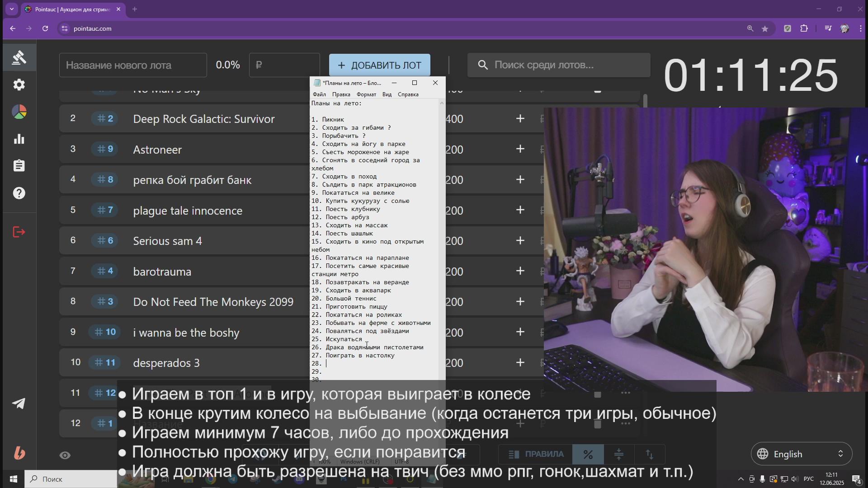
Task: Click plus on desperados 3 lot
Action: point(520,362)
